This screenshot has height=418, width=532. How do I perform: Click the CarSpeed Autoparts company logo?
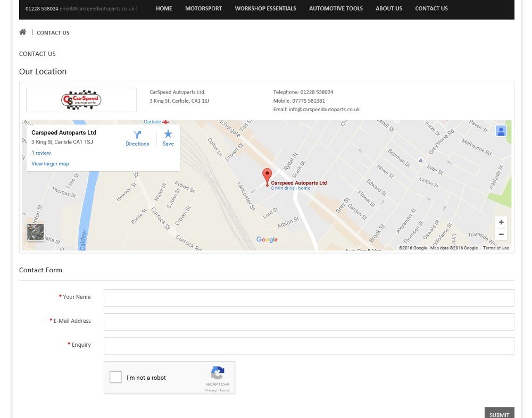pyautogui.click(x=81, y=100)
